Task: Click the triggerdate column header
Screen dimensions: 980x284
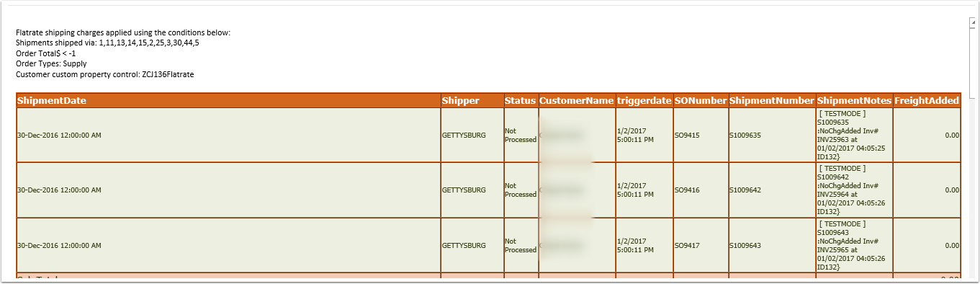Action: pyautogui.click(x=644, y=101)
